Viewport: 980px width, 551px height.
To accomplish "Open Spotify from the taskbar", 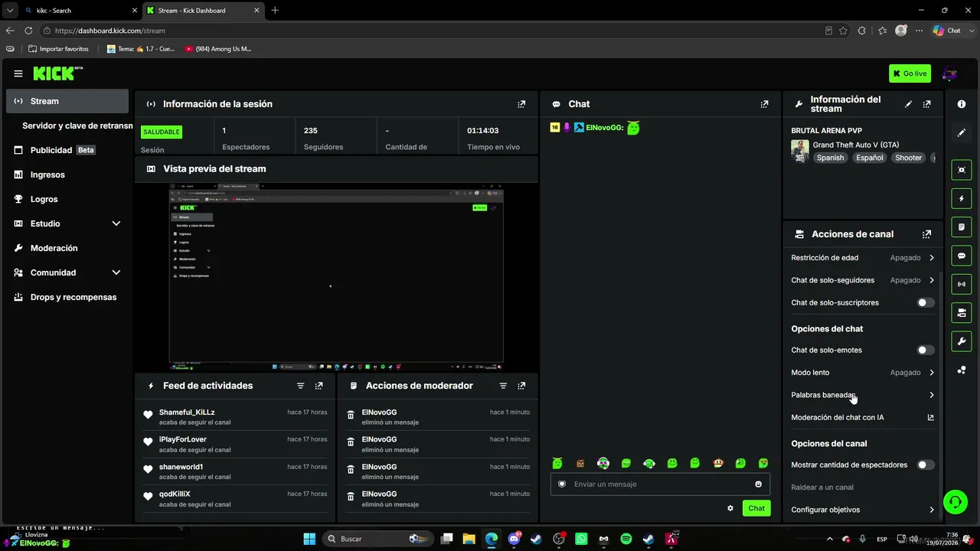I will tap(626, 539).
